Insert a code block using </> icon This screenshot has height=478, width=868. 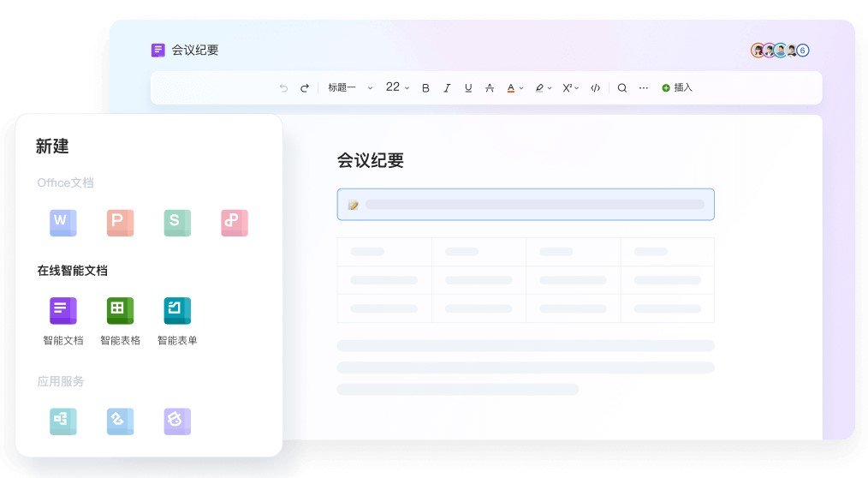(596, 88)
